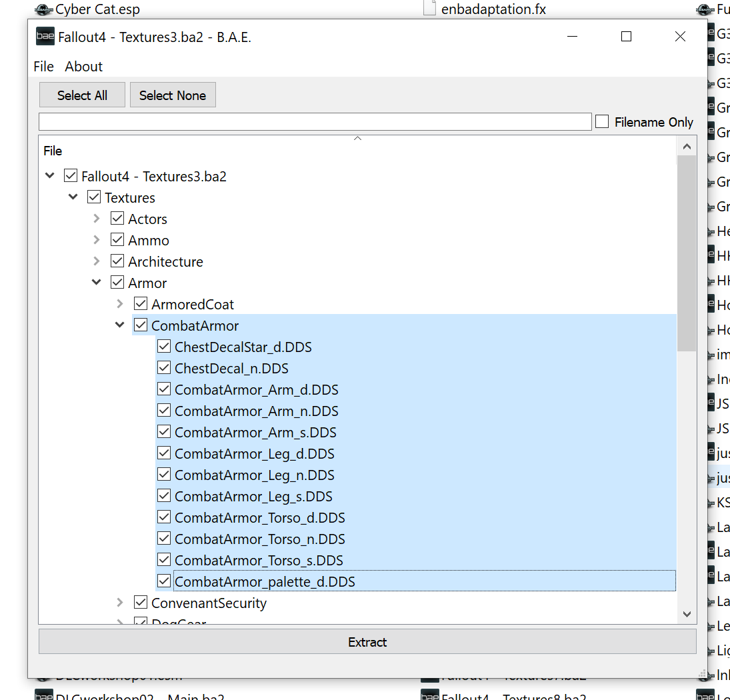Uncheck the Armor checkbox
The width and height of the screenshot is (730, 700).
117,283
